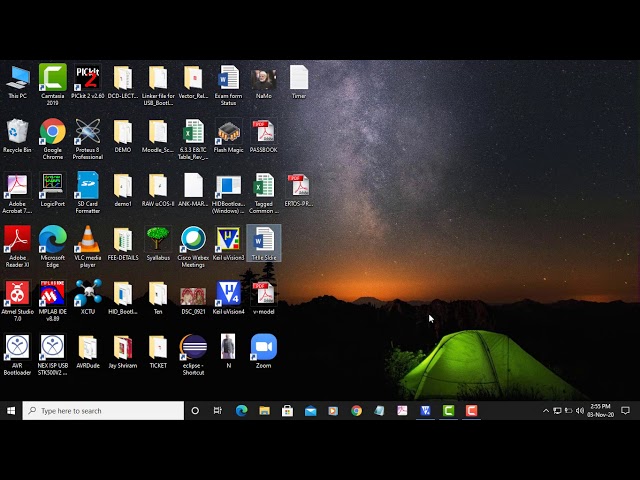The height and width of the screenshot is (480, 640).
Task: Open the Camtasia 2019 desktop shortcut
Action: click(53, 79)
